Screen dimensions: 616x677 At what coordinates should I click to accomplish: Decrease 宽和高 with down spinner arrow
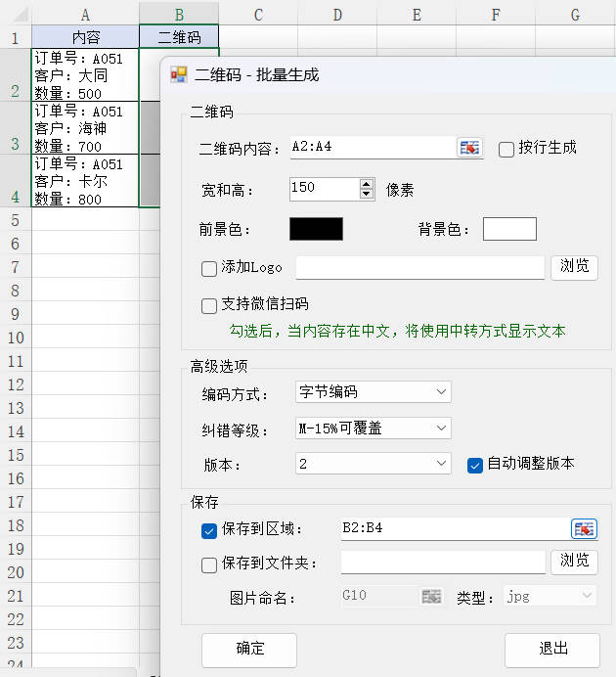[x=367, y=194]
